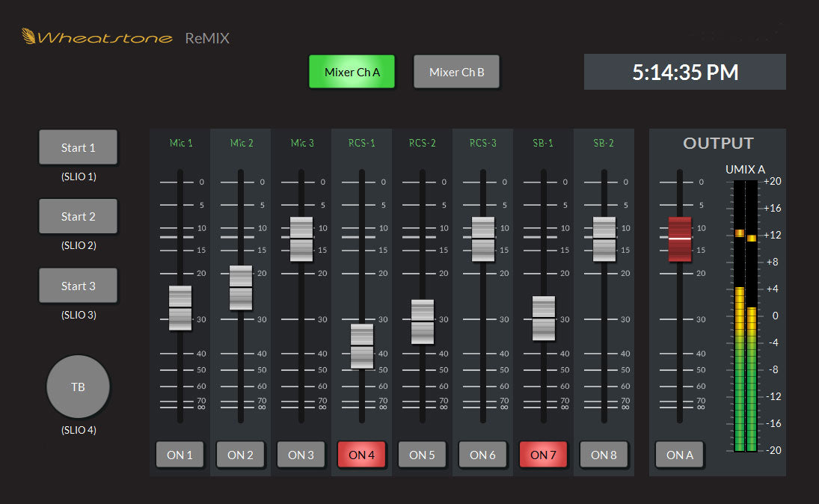
Task: Enable channel ON 1
Action: click(180, 455)
